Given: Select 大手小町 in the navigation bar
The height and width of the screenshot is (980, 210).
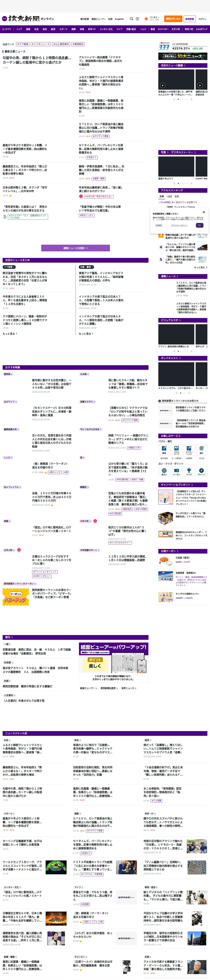Looking at the screenshot, I should pos(176,29).
